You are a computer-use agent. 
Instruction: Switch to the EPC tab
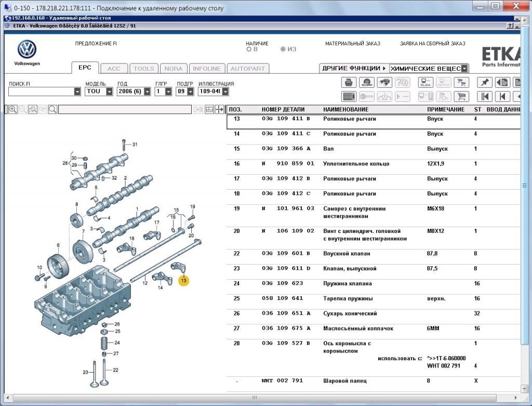click(85, 68)
